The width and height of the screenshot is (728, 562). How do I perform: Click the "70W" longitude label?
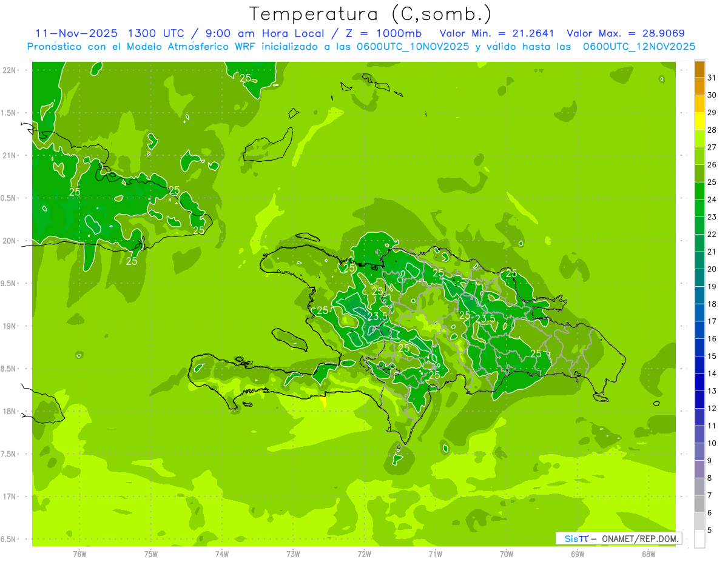pos(507,554)
